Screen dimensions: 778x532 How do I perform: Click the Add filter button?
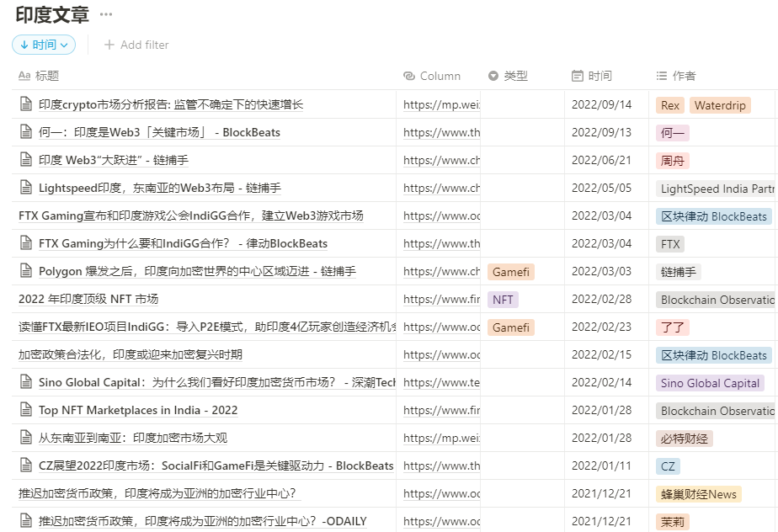coord(136,45)
